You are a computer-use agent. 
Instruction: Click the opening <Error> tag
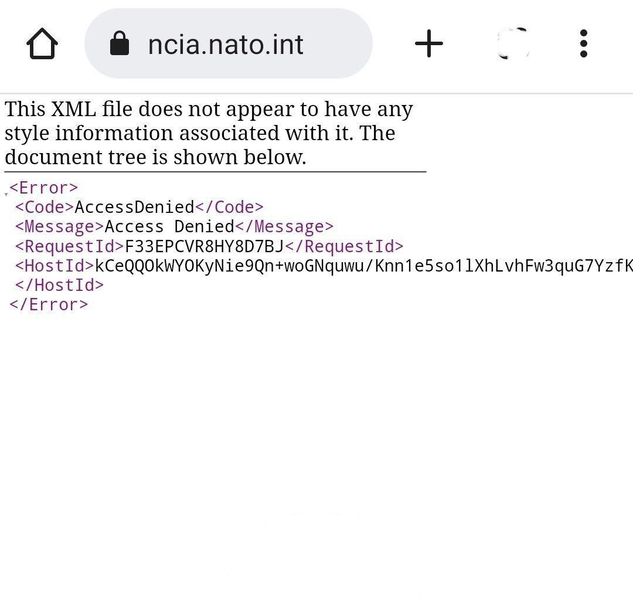[x=44, y=188]
